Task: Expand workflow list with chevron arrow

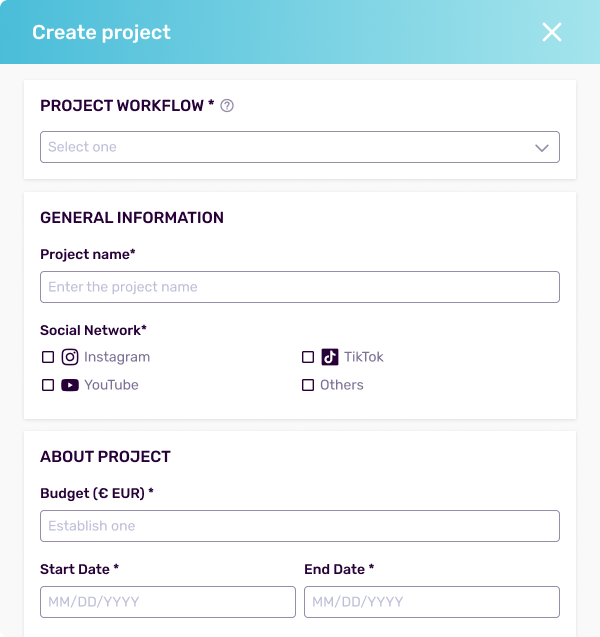Action: pyautogui.click(x=542, y=147)
